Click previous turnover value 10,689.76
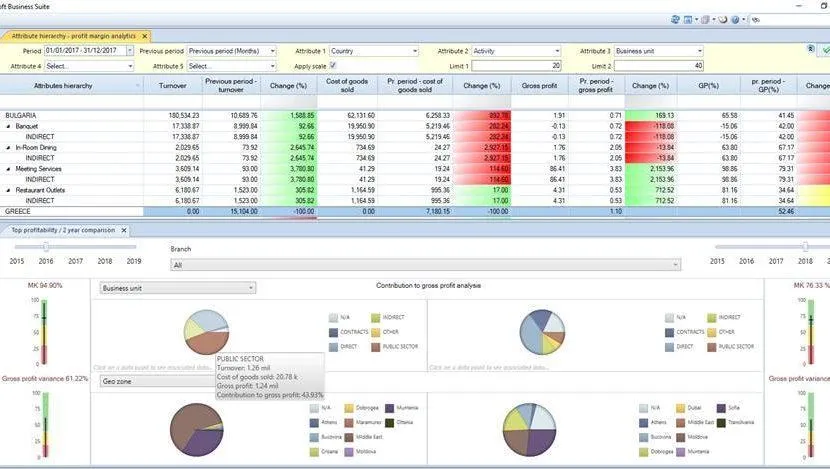The image size is (830, 469). [x=244, y=115]
